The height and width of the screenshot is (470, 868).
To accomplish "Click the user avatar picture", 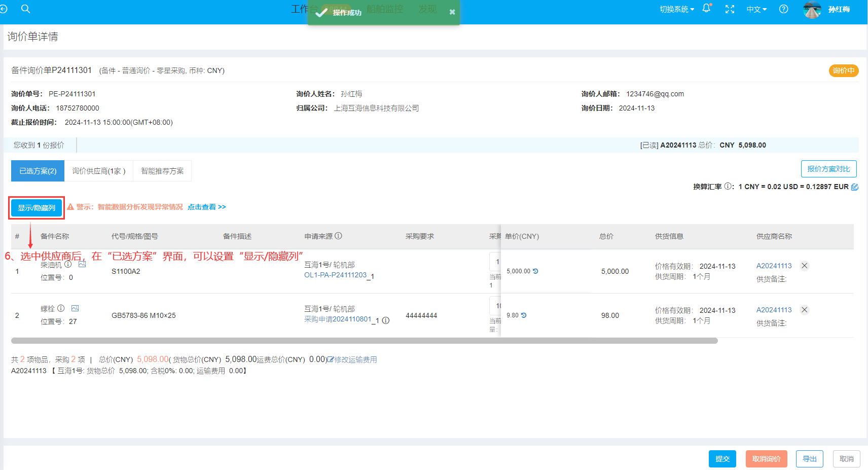I will point(812,10).
